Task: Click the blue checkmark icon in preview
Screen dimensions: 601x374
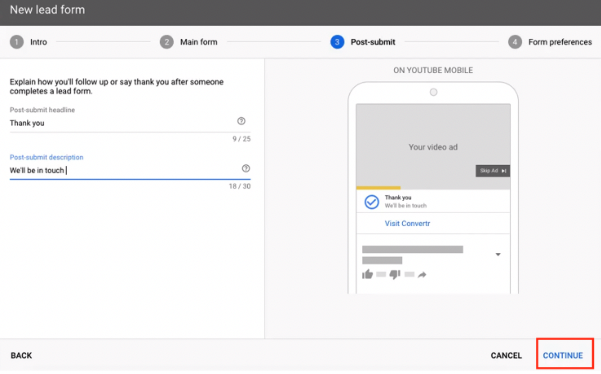Action: coord(371,202)
